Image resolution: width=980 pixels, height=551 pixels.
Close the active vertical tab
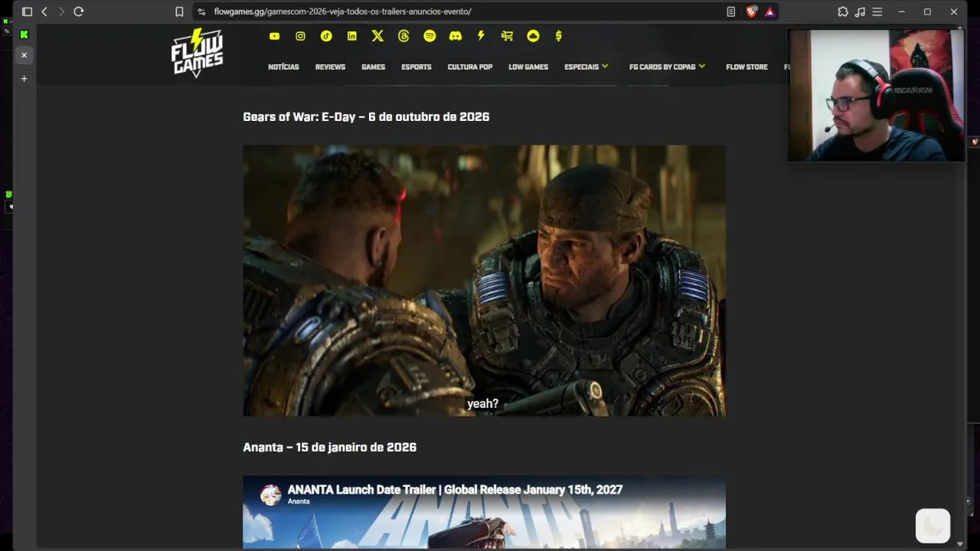(24, 55)
